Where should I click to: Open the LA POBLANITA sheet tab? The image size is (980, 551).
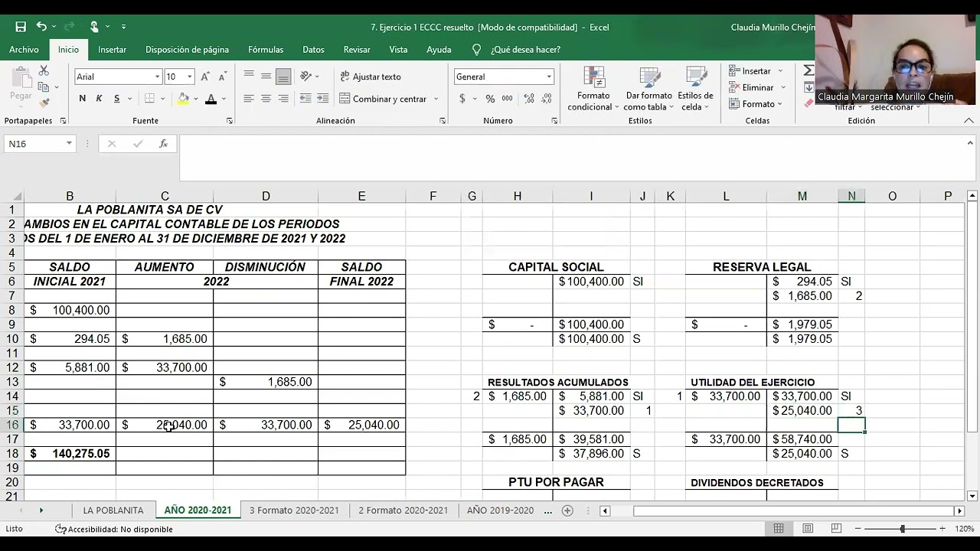[x=113, y=510]
